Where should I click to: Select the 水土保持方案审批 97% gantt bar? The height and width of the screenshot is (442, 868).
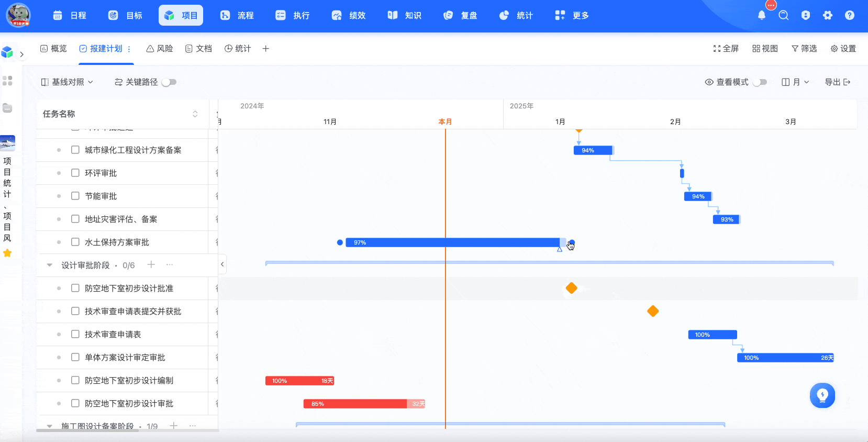point(455,242)
